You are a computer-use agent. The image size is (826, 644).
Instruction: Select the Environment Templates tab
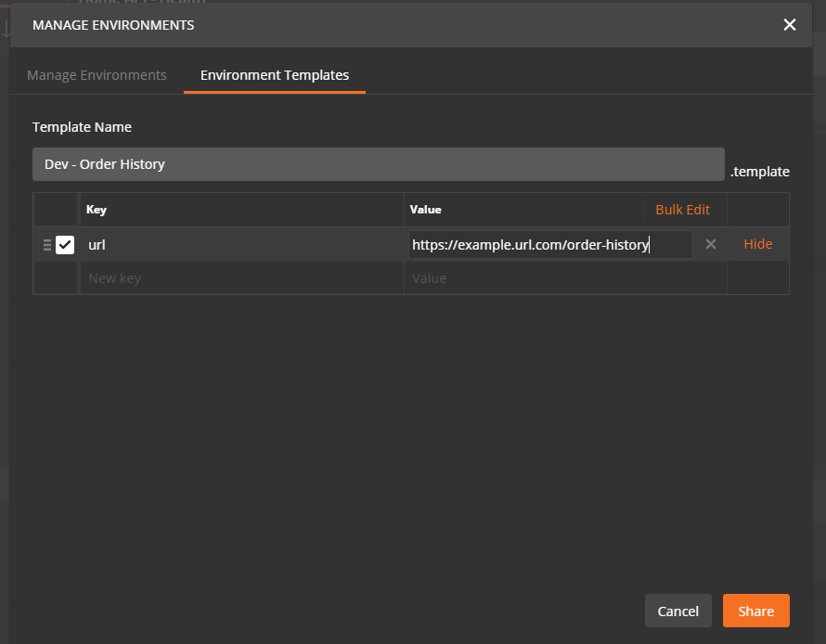[275, 75]
